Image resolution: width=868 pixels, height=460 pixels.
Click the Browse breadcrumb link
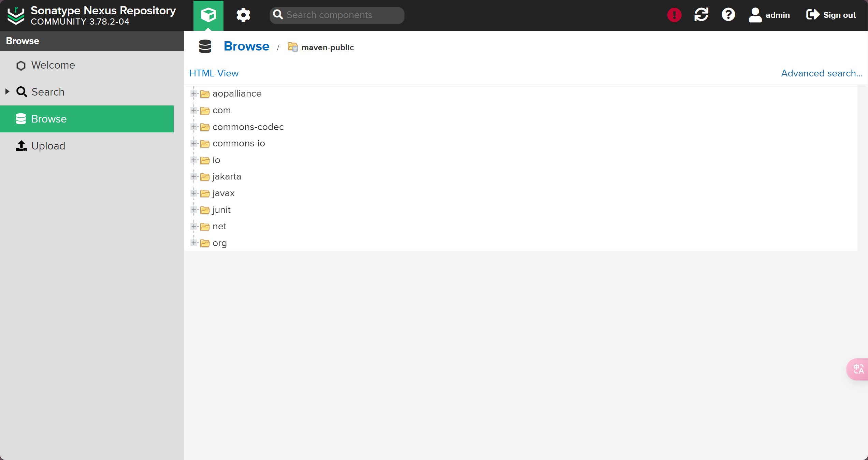[246, 46]
